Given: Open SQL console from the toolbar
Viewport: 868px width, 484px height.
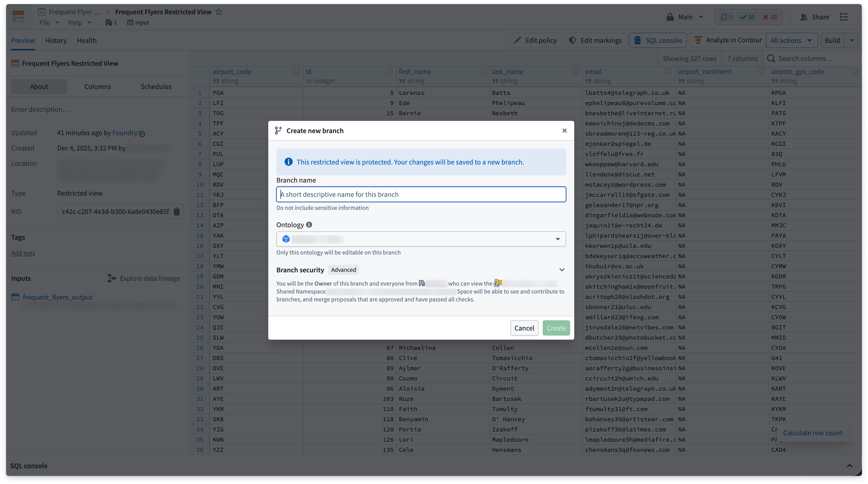Looking at the screenshot, I should (658, 41).
